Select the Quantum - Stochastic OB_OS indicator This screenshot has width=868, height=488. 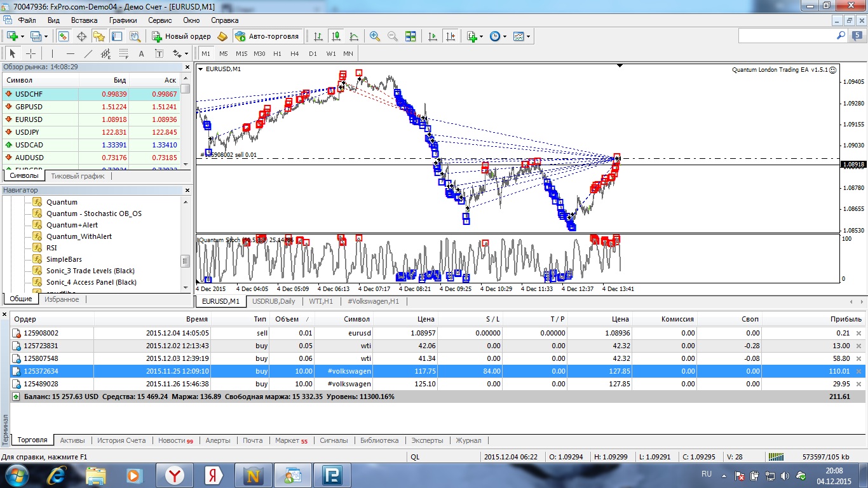(x=94, y=213)
